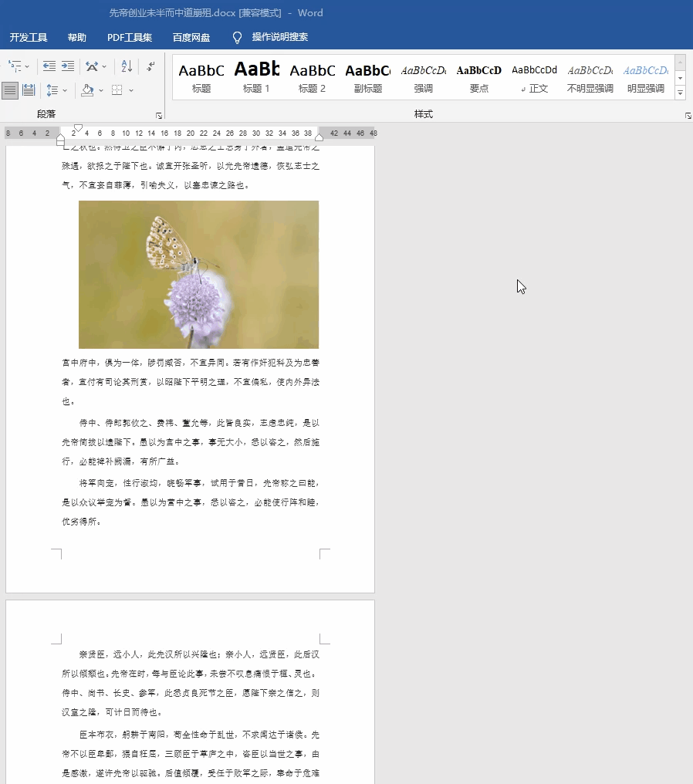693x784 pixels.
Task: Expand the Asian layout dropdown arrow
Action: [x=104, y=66]
